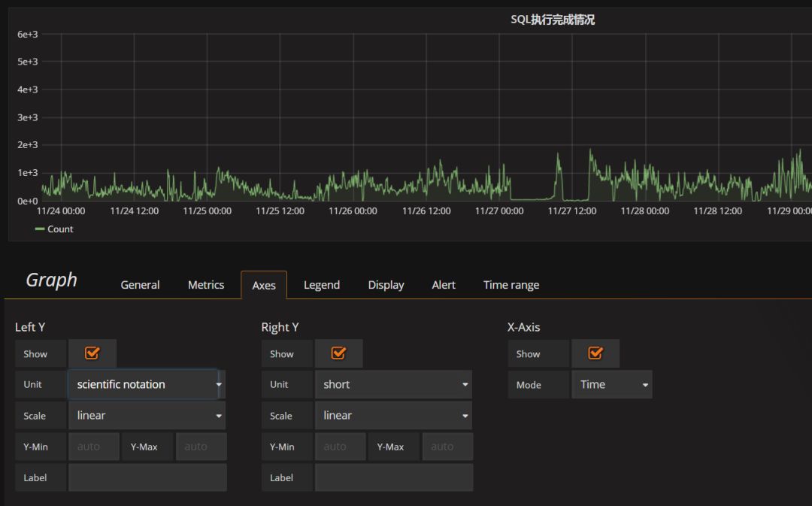This screenshot has width=812, height=506.
Task: Click the green Count legend color swatch
Action: click(39, 229)
